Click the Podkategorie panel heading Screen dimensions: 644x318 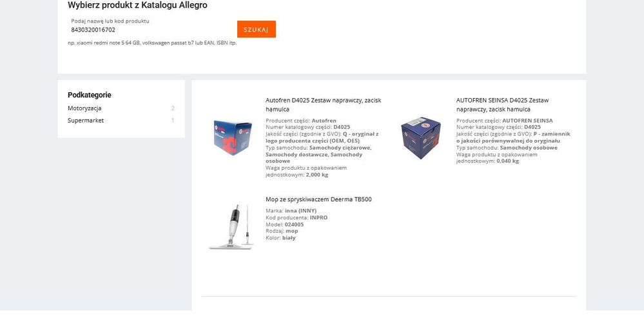coord(90,95)
